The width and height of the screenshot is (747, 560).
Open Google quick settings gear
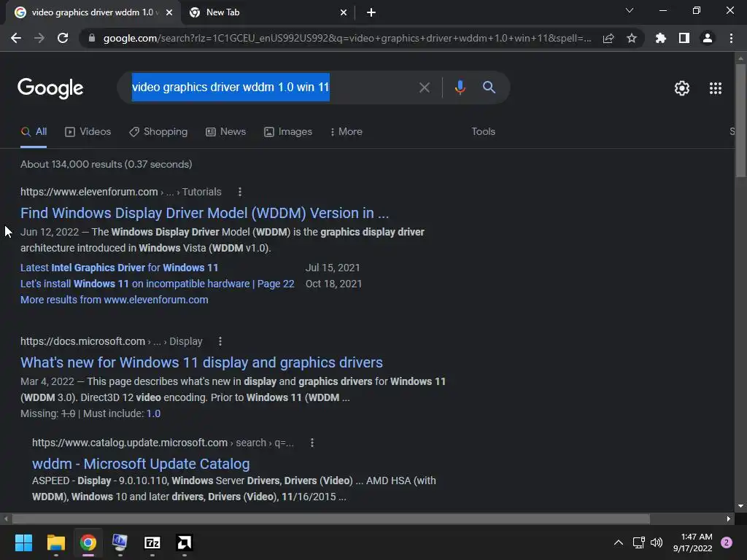point(682,88)
